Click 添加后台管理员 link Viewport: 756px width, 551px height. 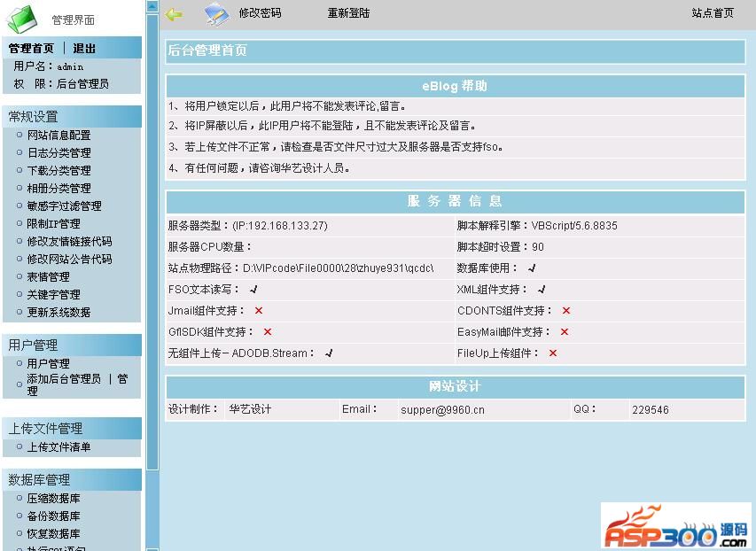[x=64, y=379]
